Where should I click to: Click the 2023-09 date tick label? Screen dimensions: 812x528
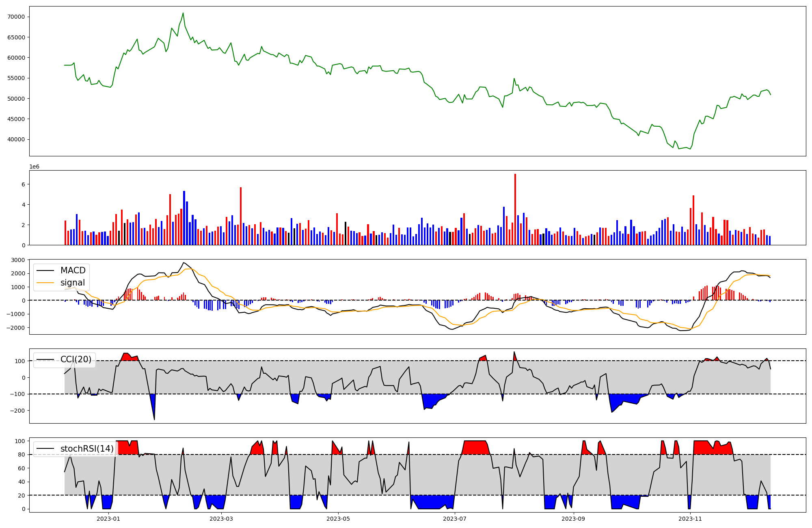coord(573,519)
